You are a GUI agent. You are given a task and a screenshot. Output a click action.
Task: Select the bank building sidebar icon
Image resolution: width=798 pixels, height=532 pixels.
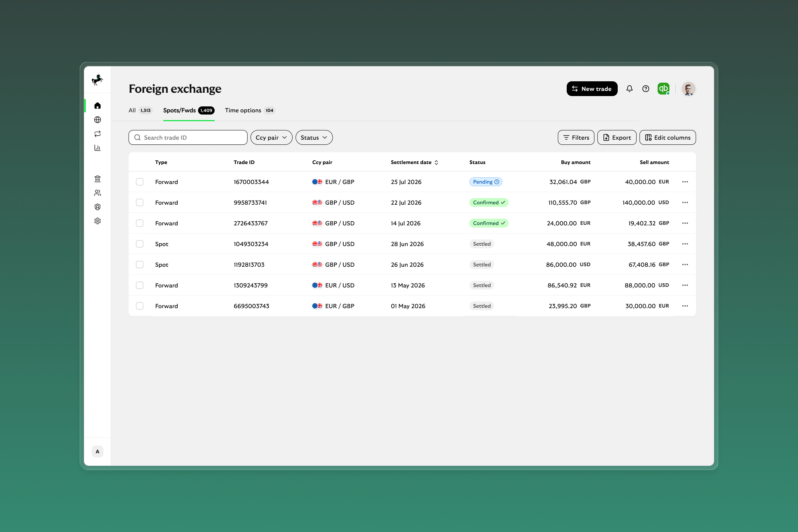[98, 179]
